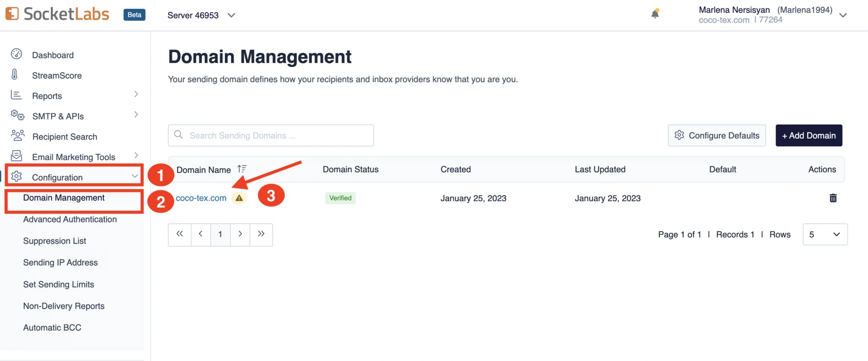Click the Beta badge
The width and height of the screenshot is (868, 361).
[134, 14]
